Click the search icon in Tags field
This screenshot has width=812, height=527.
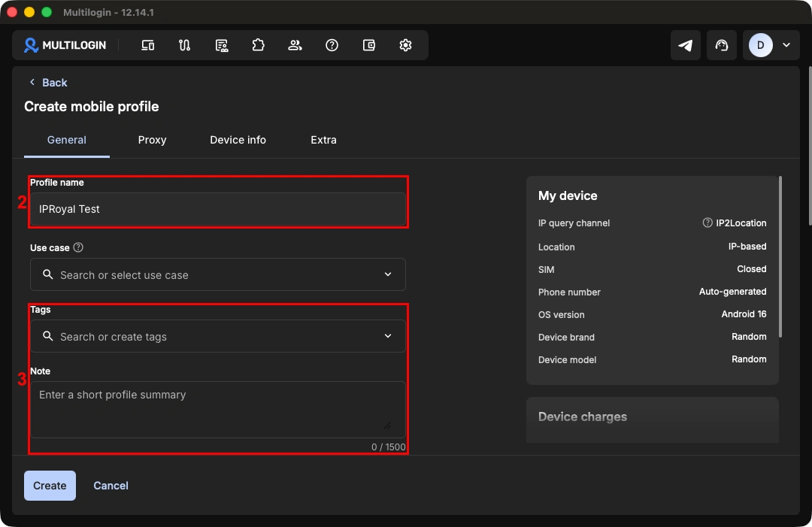click(x=47, y=337)
